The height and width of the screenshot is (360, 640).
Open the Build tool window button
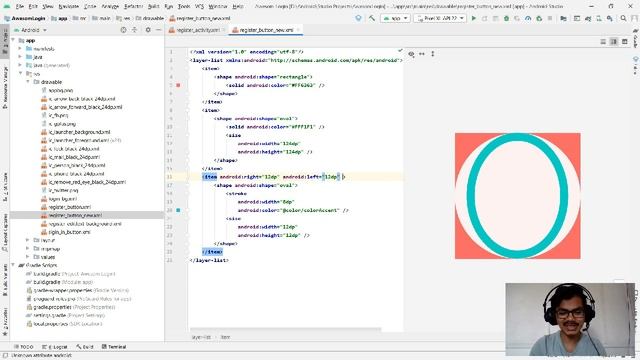click(x=84, y=347)
